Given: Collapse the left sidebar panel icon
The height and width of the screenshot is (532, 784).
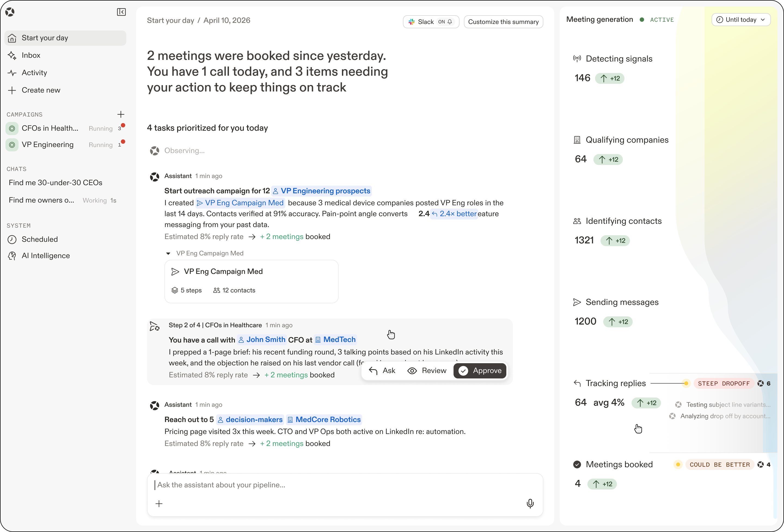Looking at the screenshot, I should (x=121, y=12).
